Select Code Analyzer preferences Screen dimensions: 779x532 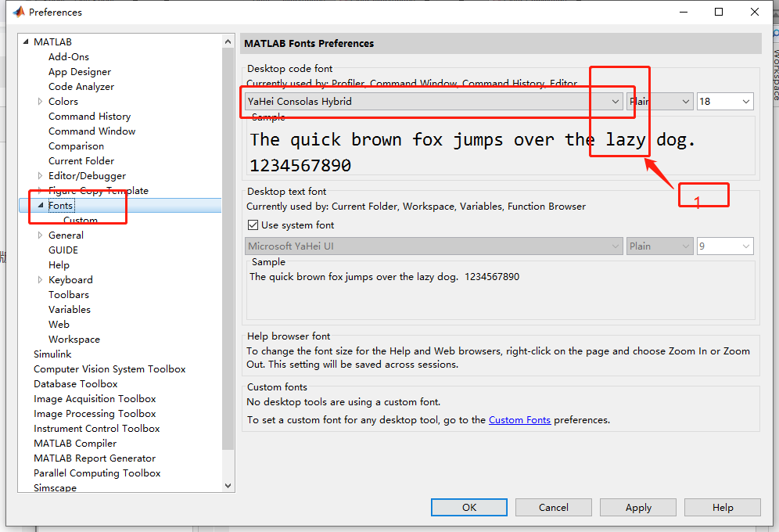[81, 86]
